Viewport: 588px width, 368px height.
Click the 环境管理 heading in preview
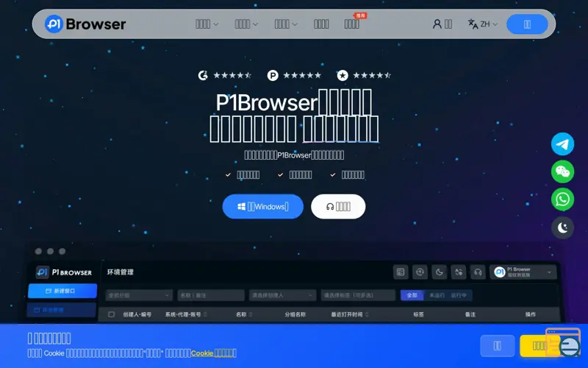[x=120, y=272]
